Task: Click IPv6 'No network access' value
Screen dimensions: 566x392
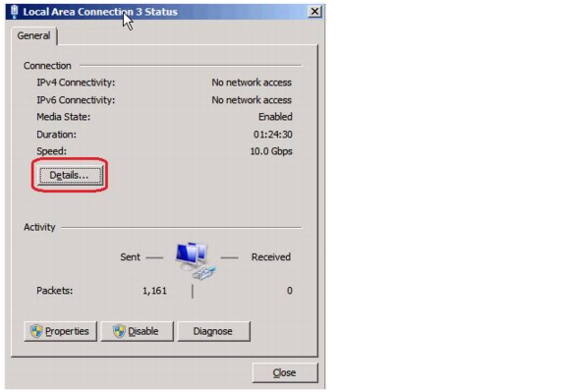Action: coord(252,100)
